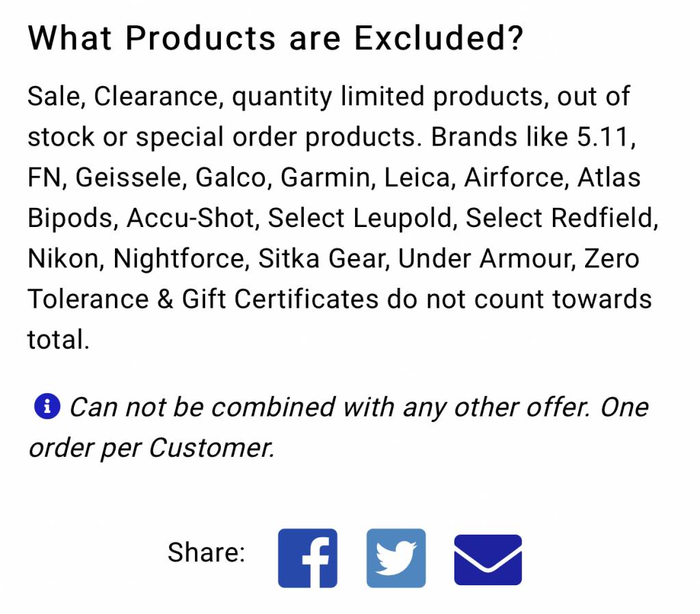Click the "order per Customer." italic text
The image size is (700, 614).
click(x=151, y=448)
